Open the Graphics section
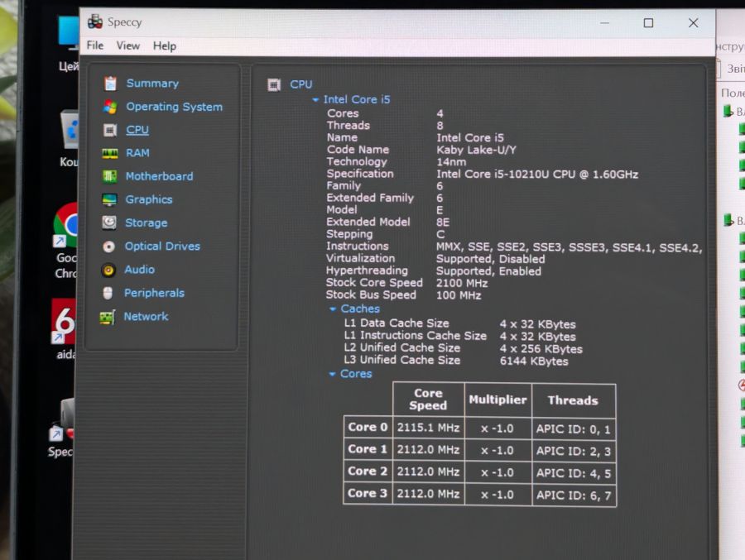 149,199
